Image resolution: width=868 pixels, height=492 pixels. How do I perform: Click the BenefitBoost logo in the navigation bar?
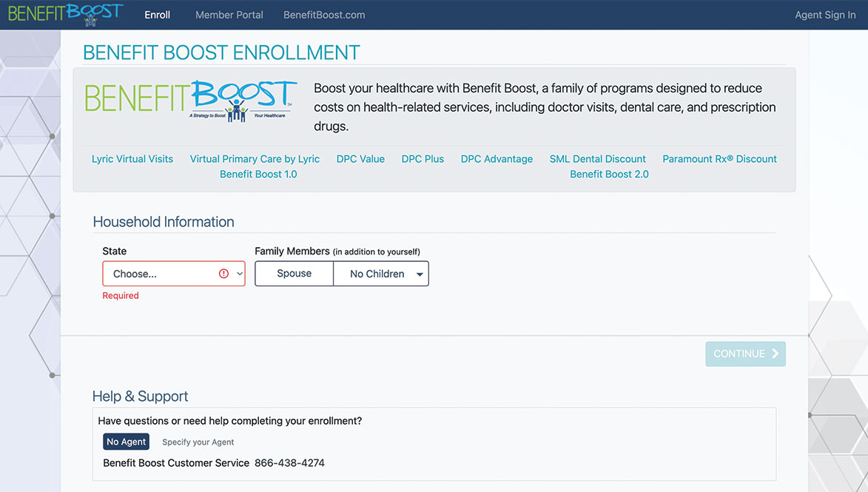65,13
